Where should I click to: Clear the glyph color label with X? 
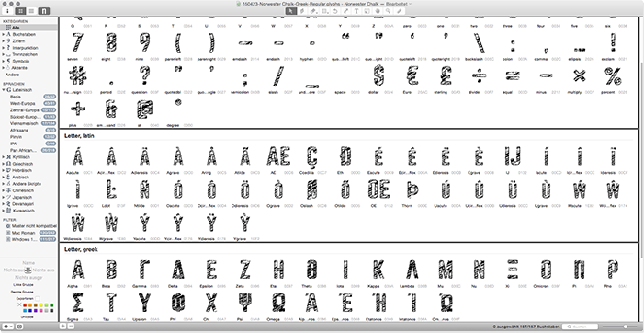(x=19, y=305)
